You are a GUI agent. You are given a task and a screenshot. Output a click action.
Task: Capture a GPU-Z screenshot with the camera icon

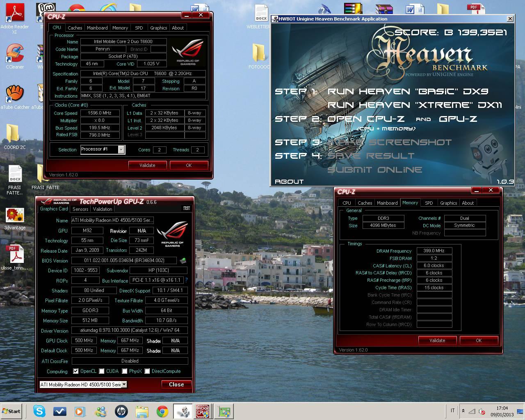[187, 208]
